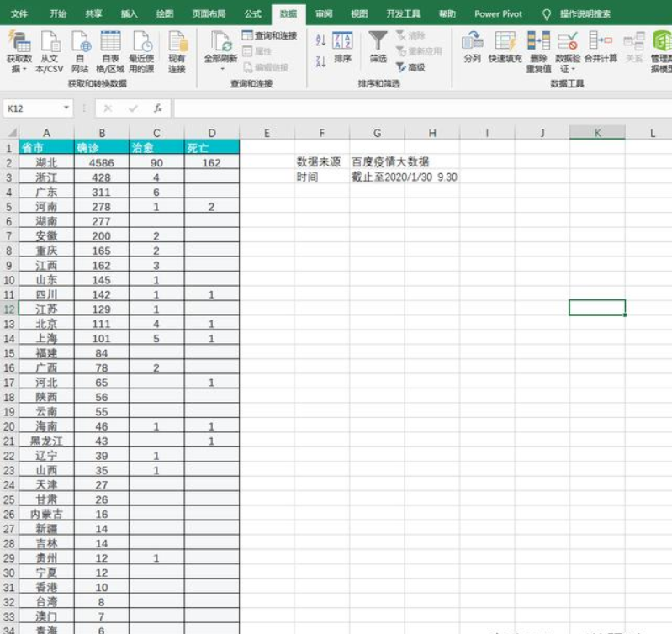Choose From Table/Range (自表格/区域)
The width and height of the screenshot is (672, 634).
(x=110, y=51)
